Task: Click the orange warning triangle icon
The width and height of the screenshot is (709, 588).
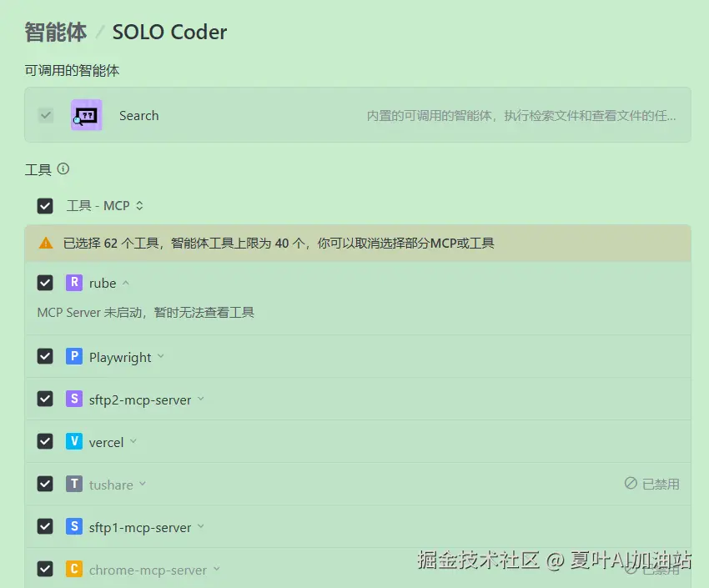Action: coord(46,244)
